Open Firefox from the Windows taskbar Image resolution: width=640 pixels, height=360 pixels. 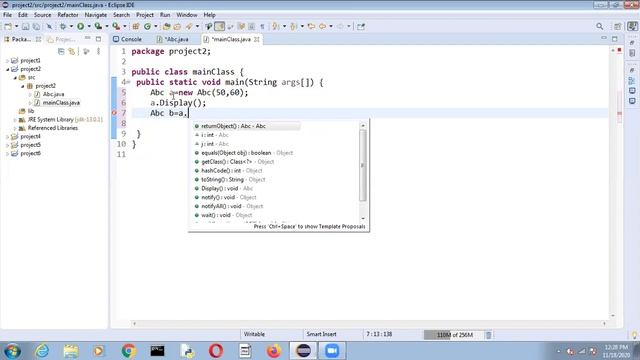click(274, 351)
